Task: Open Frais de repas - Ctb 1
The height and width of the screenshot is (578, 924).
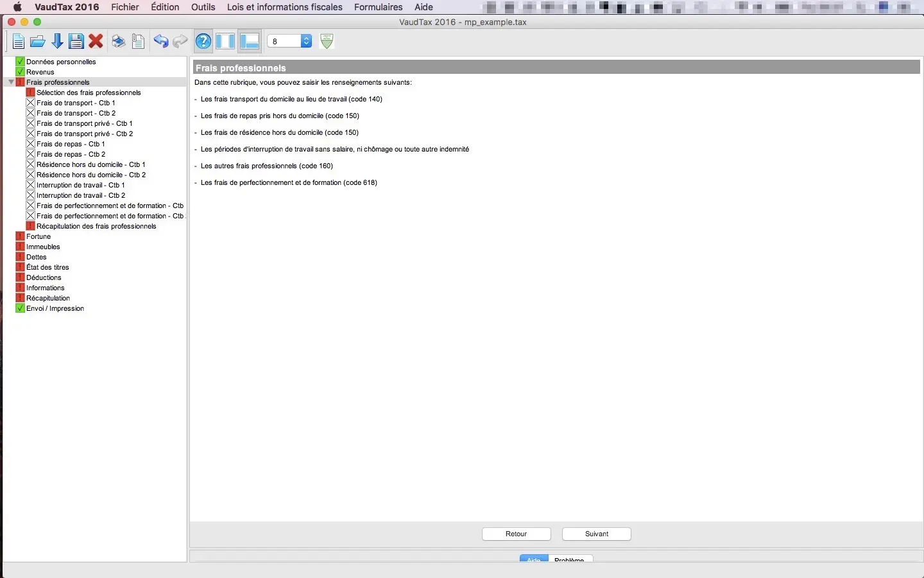Action: [71, 144]
